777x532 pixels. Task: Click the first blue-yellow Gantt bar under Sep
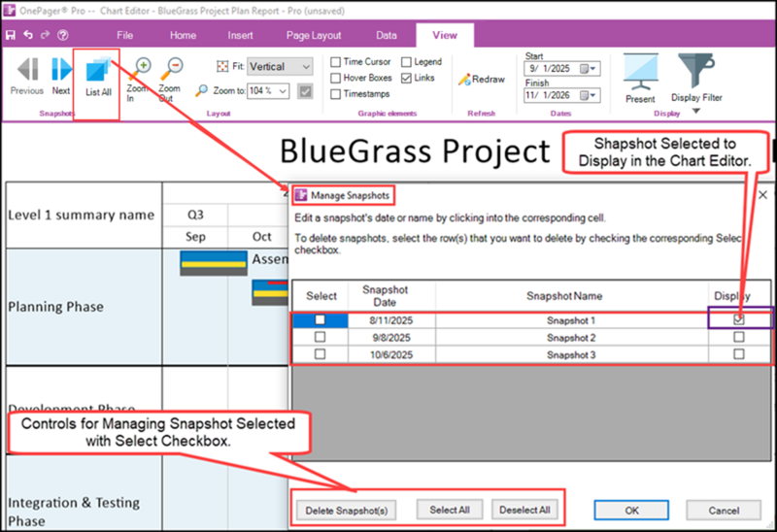(214, 263)
